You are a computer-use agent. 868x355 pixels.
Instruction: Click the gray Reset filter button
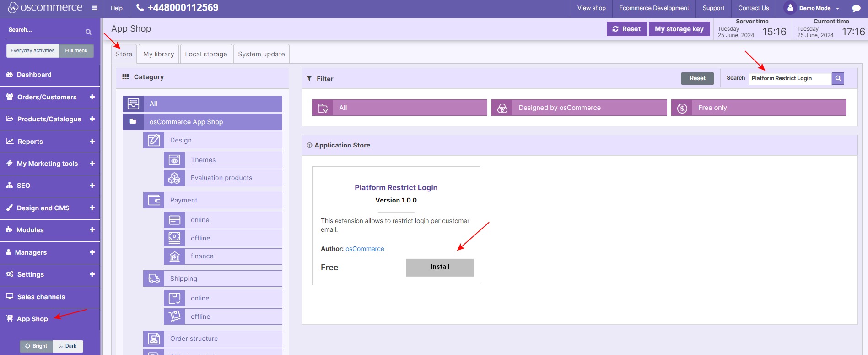coord(697,78)
